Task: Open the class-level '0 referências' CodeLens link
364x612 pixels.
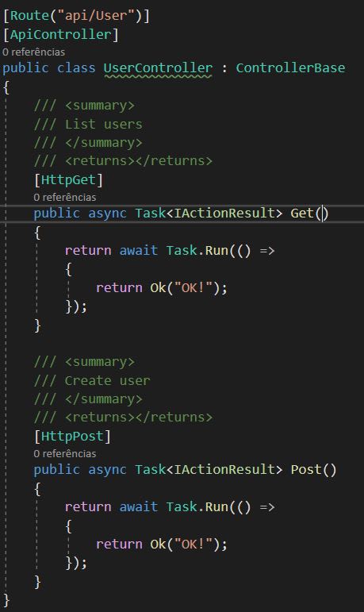Action: tap(33, 52)
